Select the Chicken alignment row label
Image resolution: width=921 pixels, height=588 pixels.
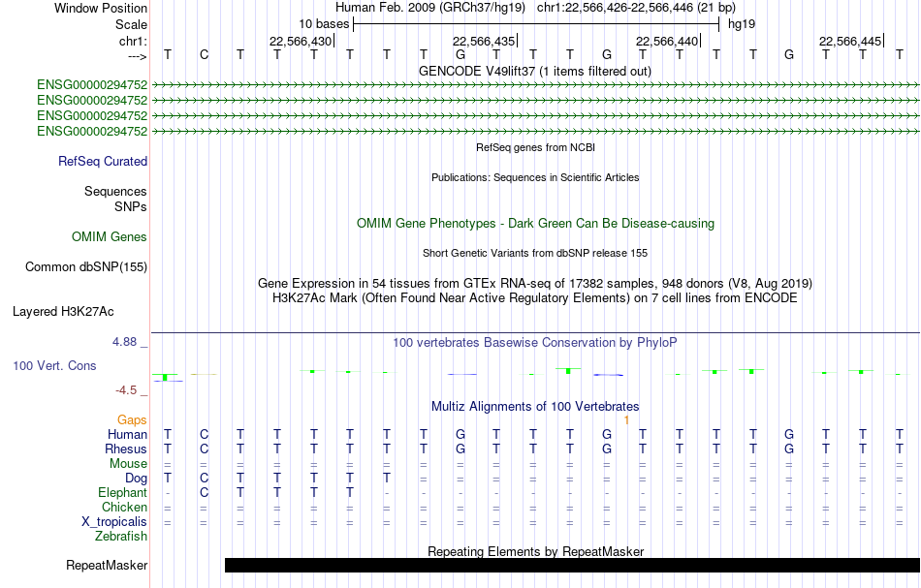(x=124, y=507)
